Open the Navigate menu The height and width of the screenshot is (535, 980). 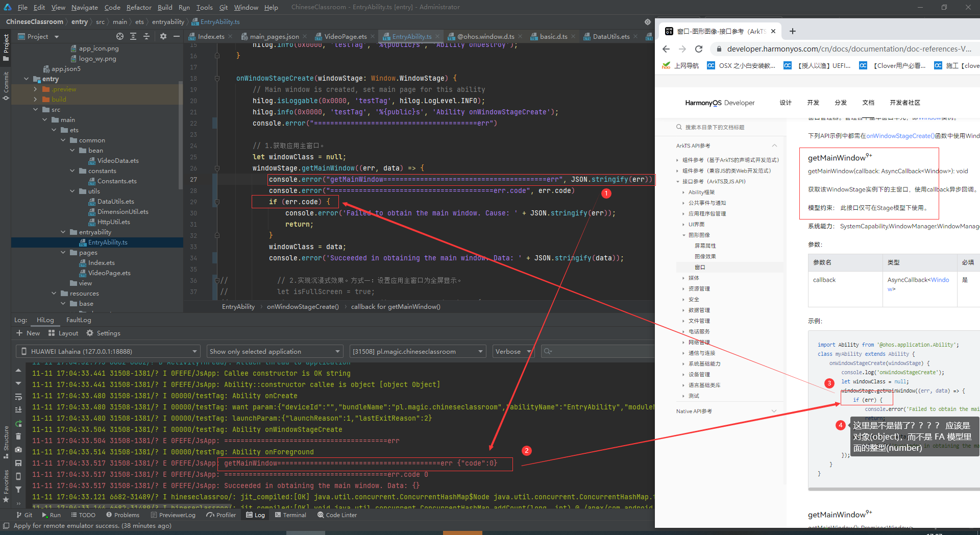[84, 7]
